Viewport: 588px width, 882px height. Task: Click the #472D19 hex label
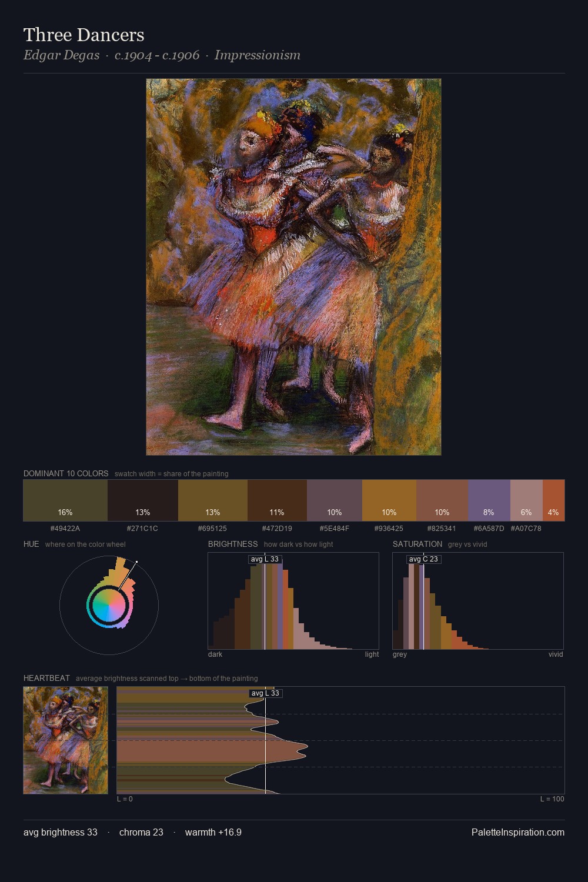click(x=277, y=529)
